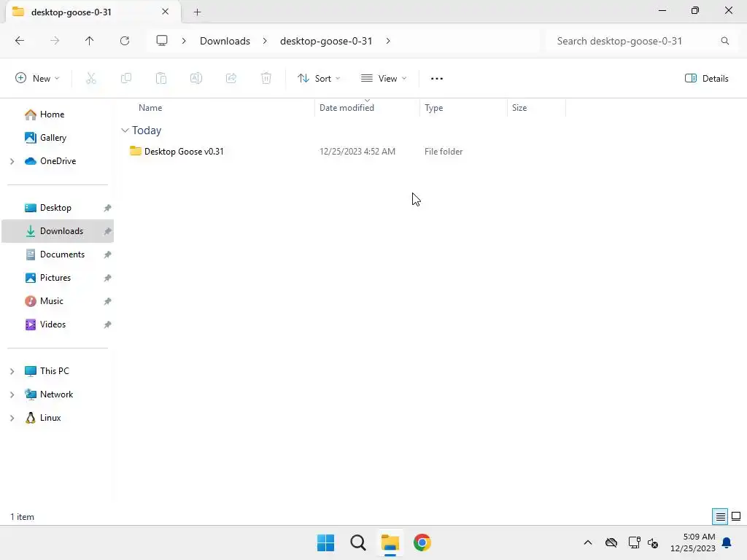The image size is (747, 560).
Task: Click the pin icon beside Pictures
Action: (x=108, y=278)
